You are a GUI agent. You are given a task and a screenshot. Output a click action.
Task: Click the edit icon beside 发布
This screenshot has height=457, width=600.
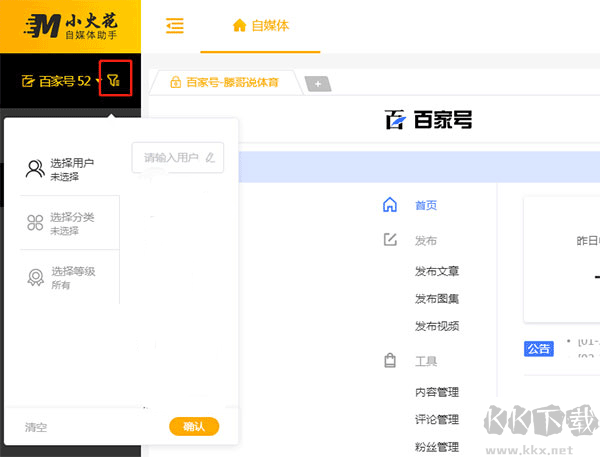tap(390, 240)
